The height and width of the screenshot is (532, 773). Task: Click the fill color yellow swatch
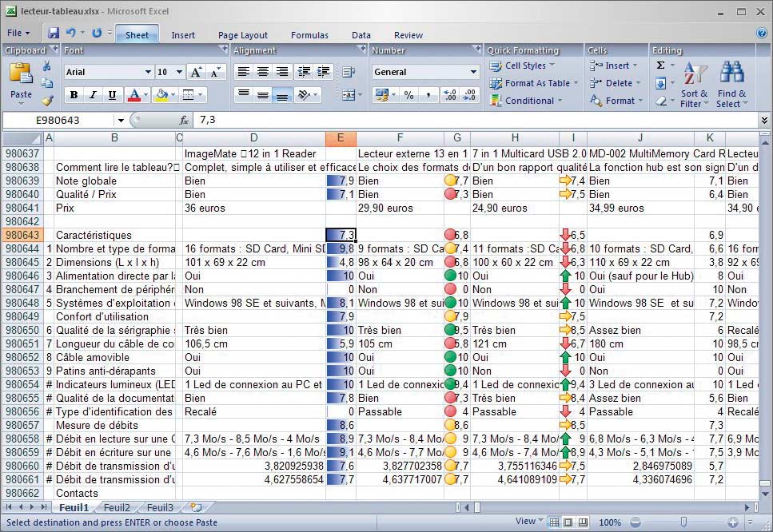click(x=161, y=95)
